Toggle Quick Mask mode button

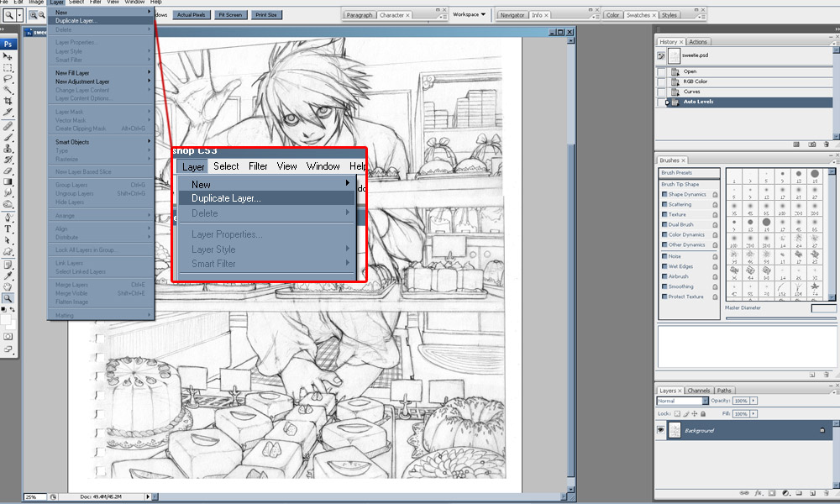8,336
